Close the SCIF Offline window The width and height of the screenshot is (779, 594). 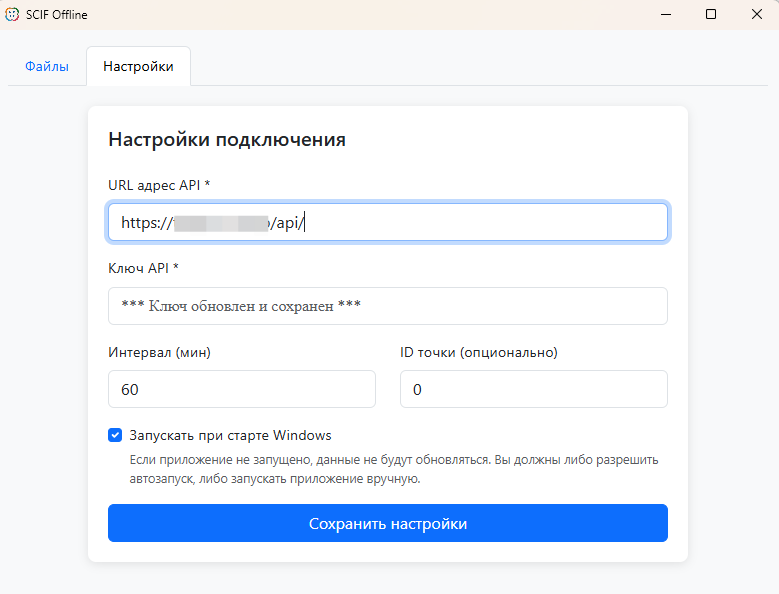[x=756, y=14]
